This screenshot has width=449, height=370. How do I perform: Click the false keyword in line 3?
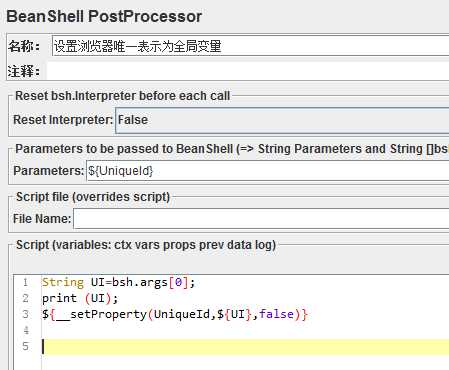[276, 314]
